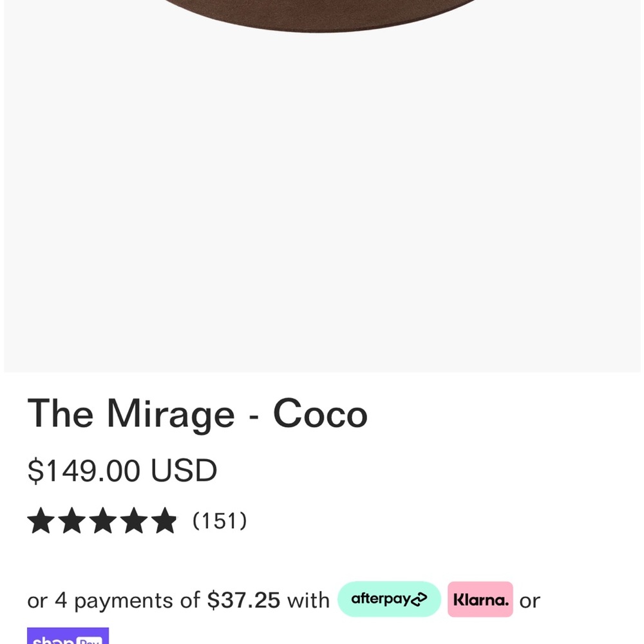Image resolution: width=644 pixels, height=644 pixels.
Task: Toggle the Klarna installment option
Action: (x=480, y=600)
